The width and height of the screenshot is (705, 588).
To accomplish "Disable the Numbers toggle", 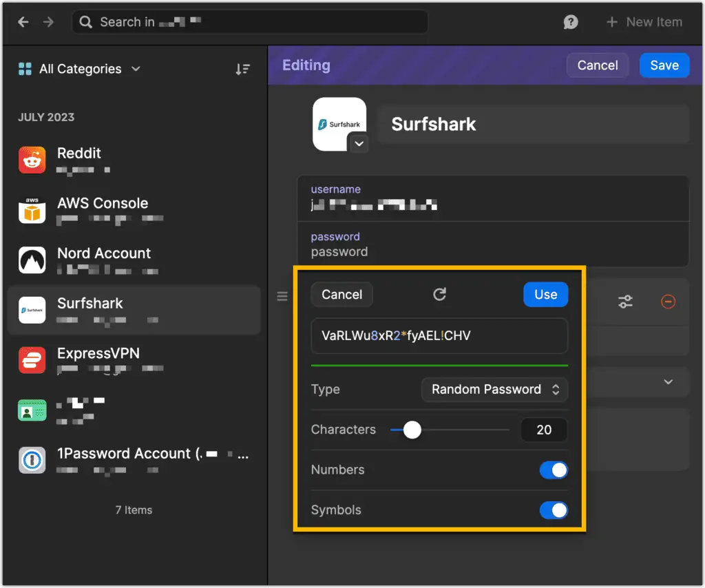I will coord(554,470).
